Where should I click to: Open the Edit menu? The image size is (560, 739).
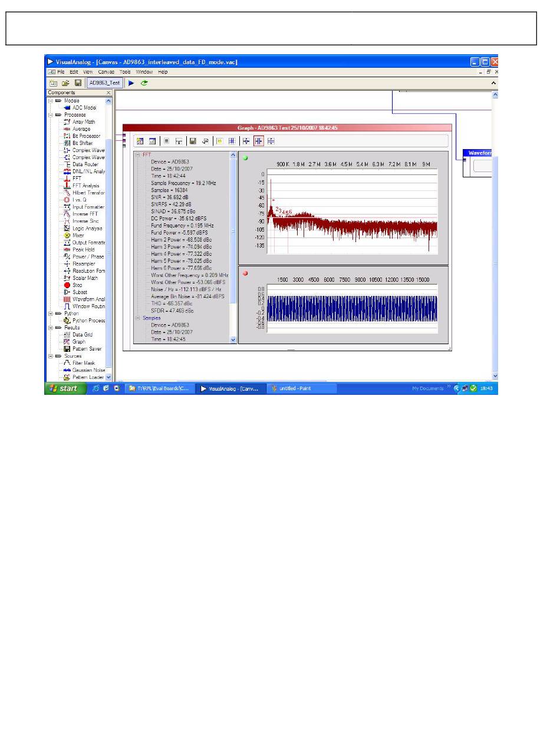(74, 72)
